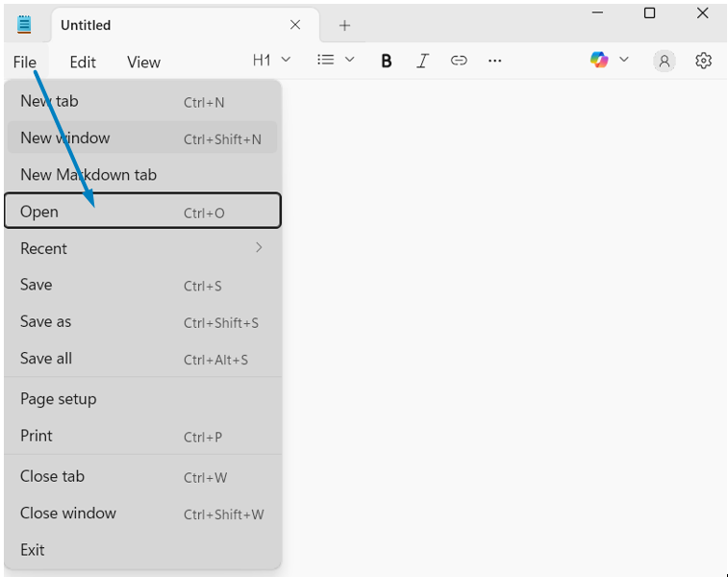Maximize the Notepad window
Viewport: 728px width, 577px height.
pyautogui.click(x=649, y=13)
